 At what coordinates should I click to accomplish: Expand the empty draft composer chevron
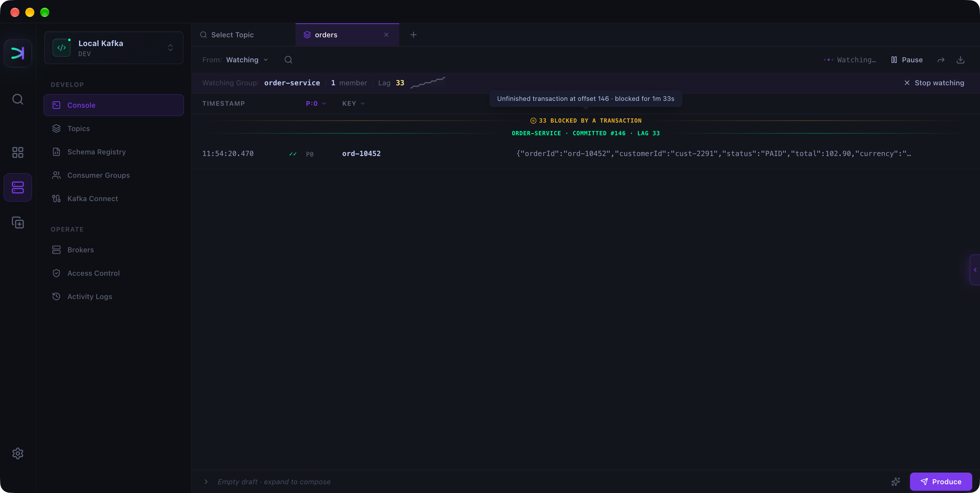pos(206,482)
